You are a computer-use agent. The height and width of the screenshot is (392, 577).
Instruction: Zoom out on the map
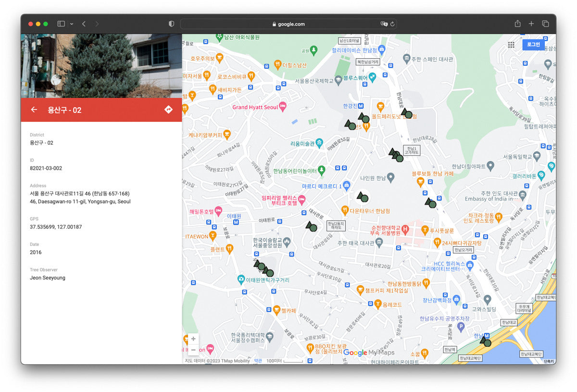193,350
